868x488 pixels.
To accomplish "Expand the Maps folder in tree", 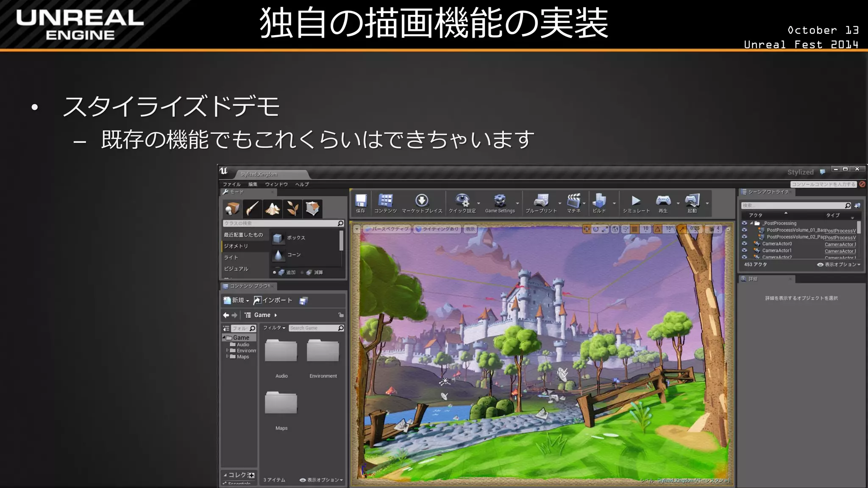I will pyautogui.click(x=227, y=356).
